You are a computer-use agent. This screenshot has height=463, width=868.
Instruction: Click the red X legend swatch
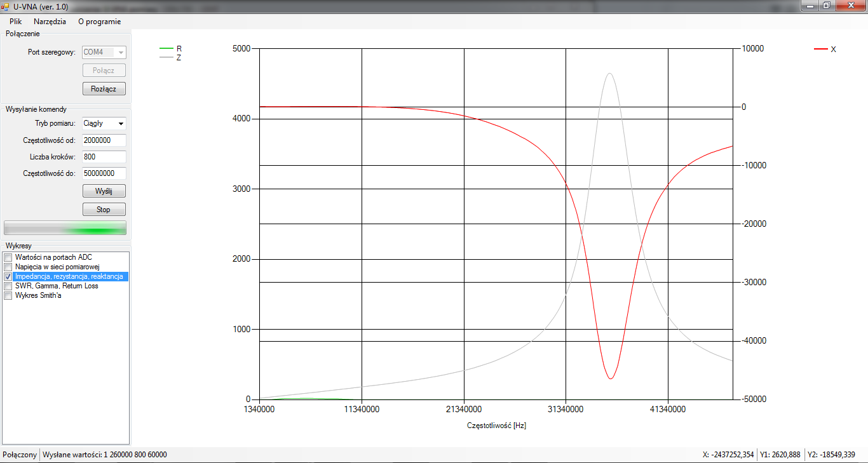coord(821,49)
